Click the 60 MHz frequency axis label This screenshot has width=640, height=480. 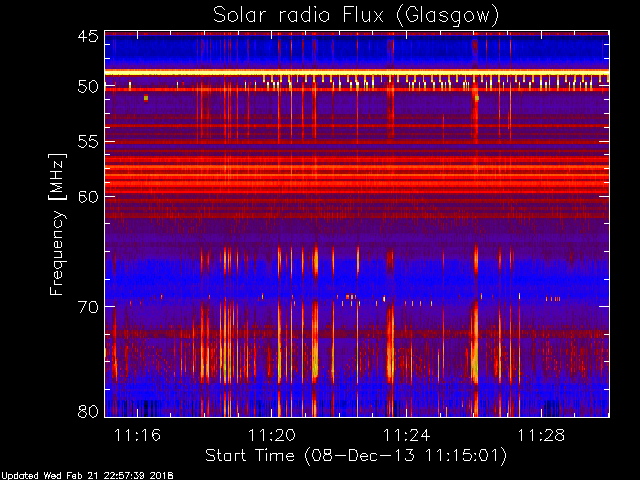point(88,197)
